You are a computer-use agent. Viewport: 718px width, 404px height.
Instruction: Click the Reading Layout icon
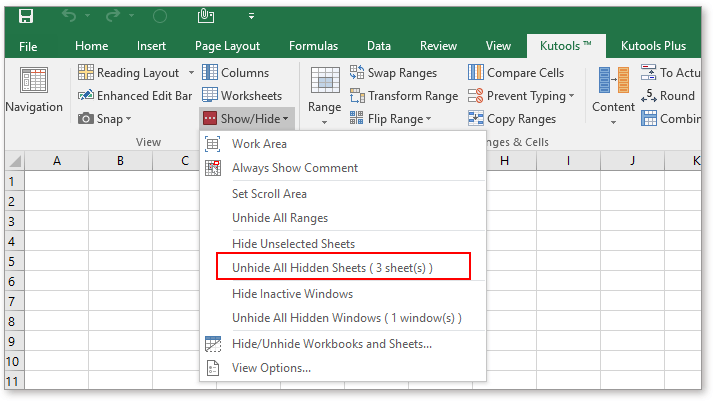point(86,72)
